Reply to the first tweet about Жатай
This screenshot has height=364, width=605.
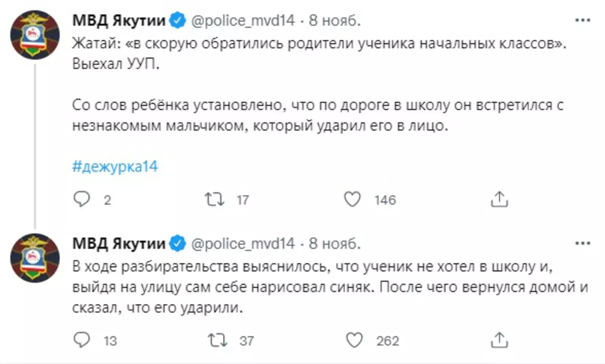click(x=82, y=199)
